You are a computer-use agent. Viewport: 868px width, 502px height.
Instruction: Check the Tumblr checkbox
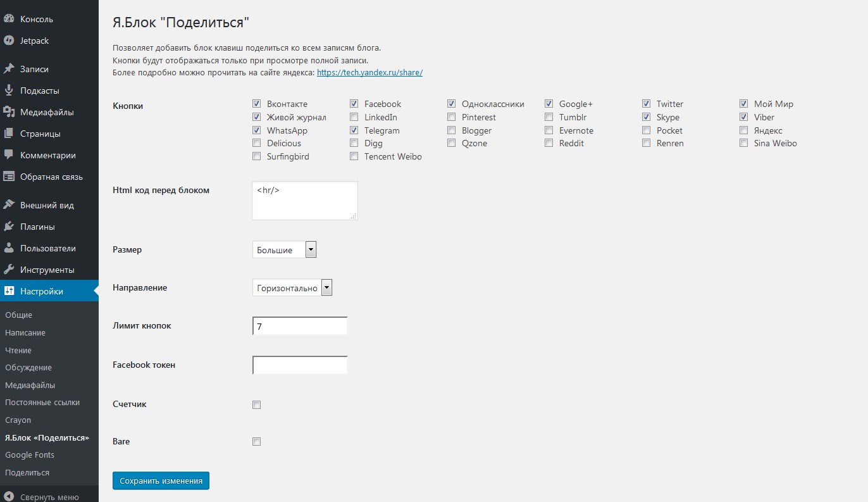pos(549,116)
